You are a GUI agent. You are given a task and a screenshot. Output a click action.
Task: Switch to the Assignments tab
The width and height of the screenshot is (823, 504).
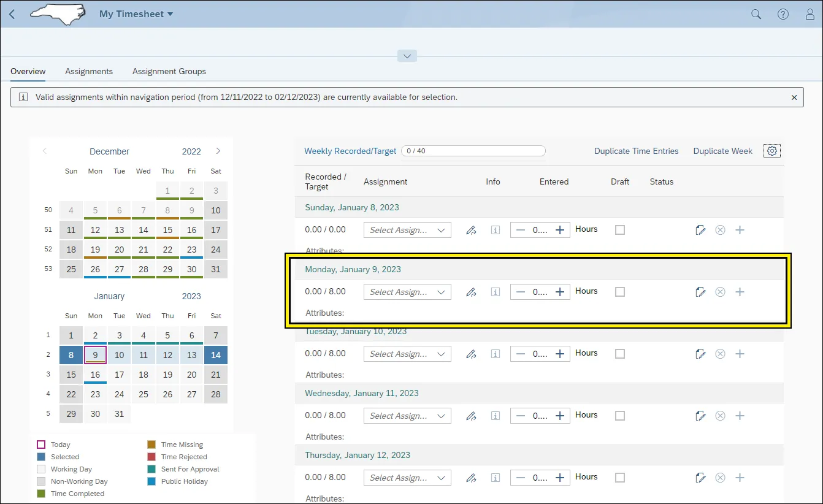tap(89, 71)
